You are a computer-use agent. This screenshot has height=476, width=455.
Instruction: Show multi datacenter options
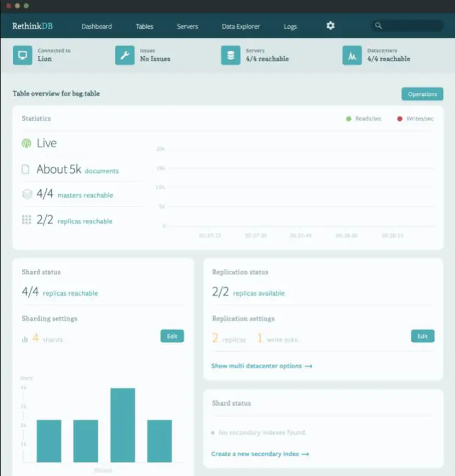click(x=262, y=366)
